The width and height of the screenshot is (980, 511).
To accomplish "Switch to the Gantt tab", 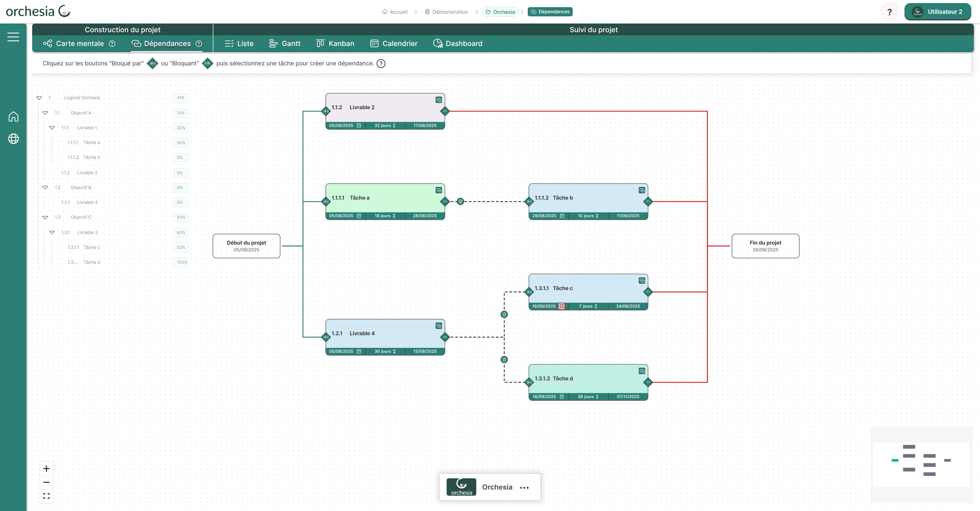I will point(285,43).
